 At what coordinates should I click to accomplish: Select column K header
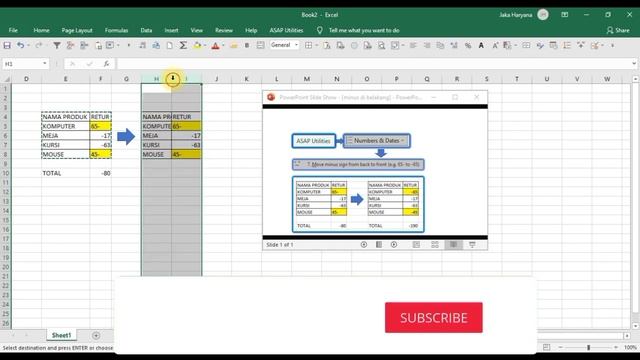(x=247, y=79)
